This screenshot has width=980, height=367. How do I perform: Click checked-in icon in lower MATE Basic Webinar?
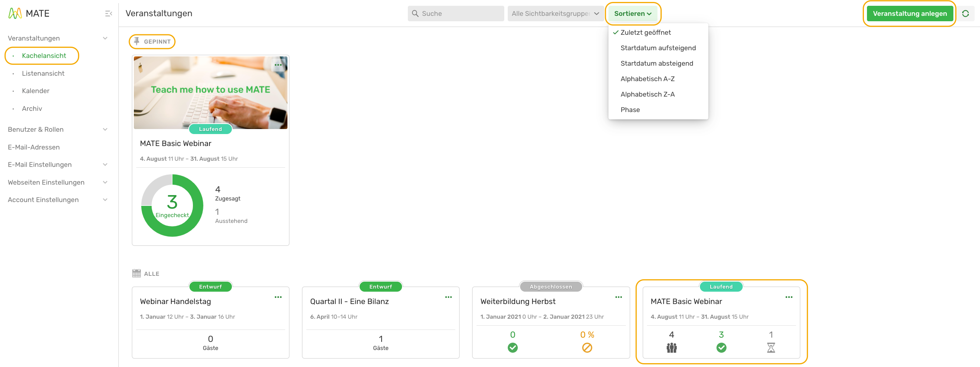pos(721,348)
